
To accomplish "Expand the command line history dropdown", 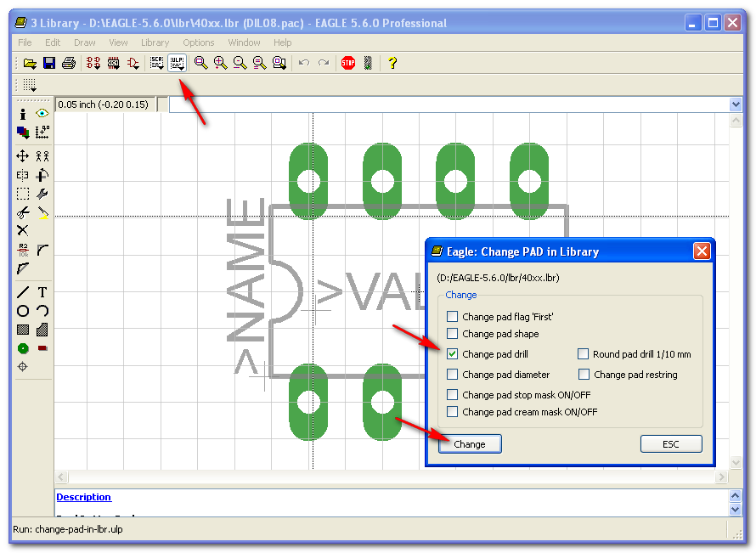I will point(736,104).
